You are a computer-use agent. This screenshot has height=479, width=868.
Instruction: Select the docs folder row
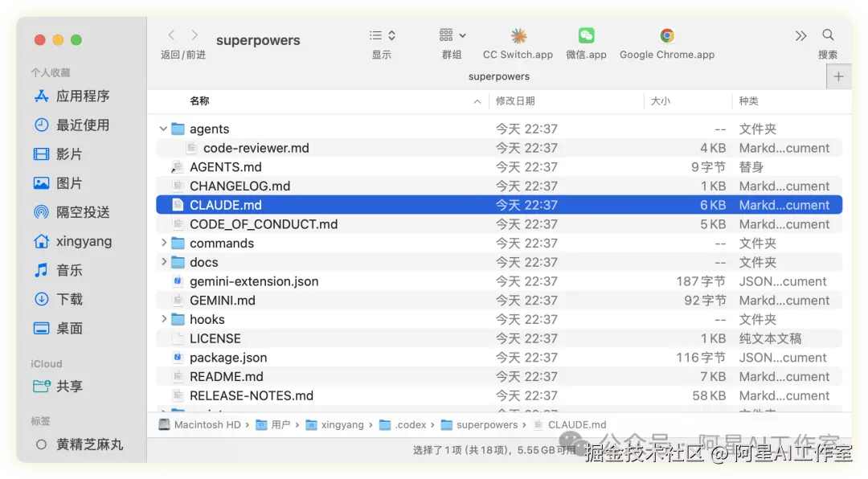point(499,262)
